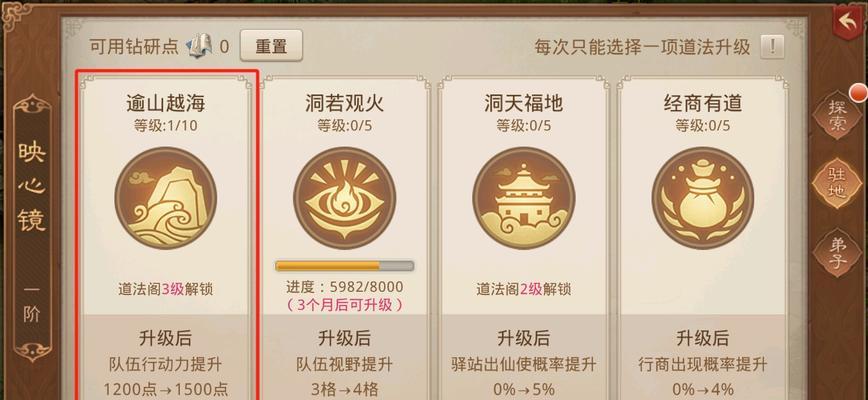Select the 映心镜 side panel label
This screenshot has width=868, height=400.
point(32,186)
